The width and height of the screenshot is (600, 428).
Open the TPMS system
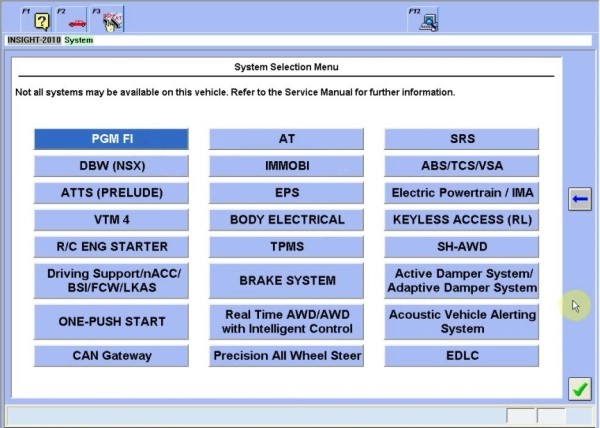click(286, 247)
